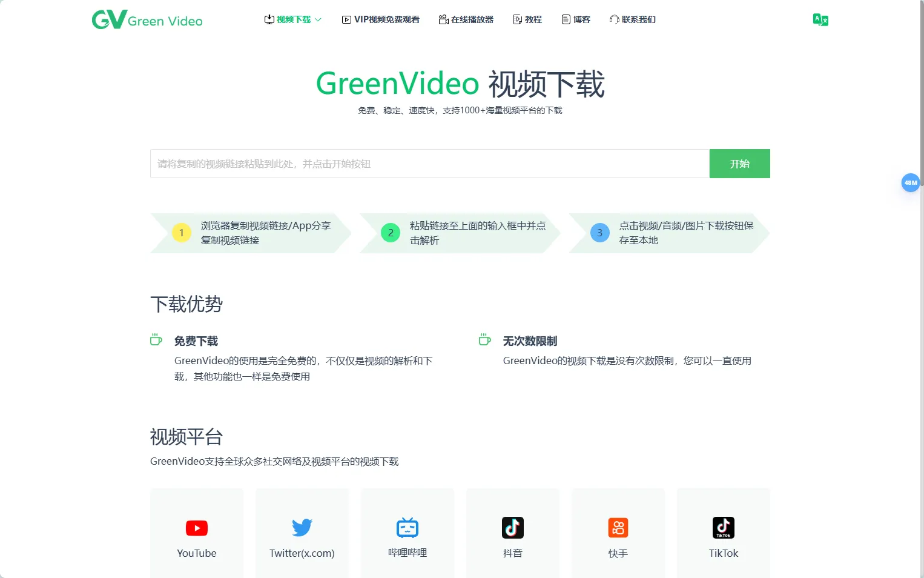This screenshot has height=578, width=924.
Task: Open the 博客 menu item
Action: [x=582, y=19]
